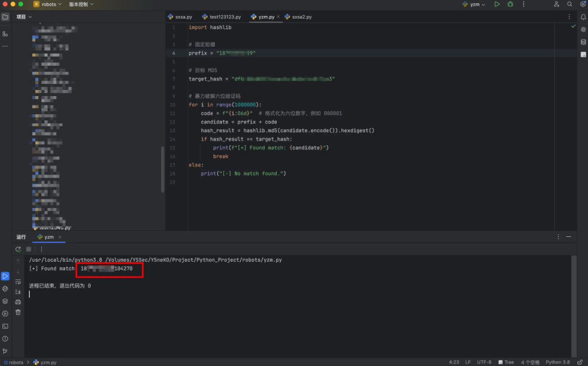Print the console output using printer icon
The width and height of the screenshot is (588, 366).
click(x=18, y=302)
